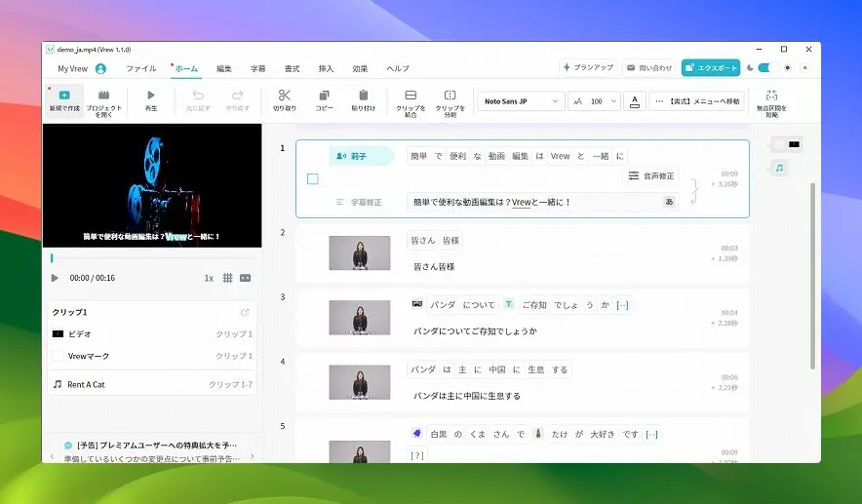862x504 pixels.
Task: Toggle the dark/light theme switch
Action: (x=768, y=67)
